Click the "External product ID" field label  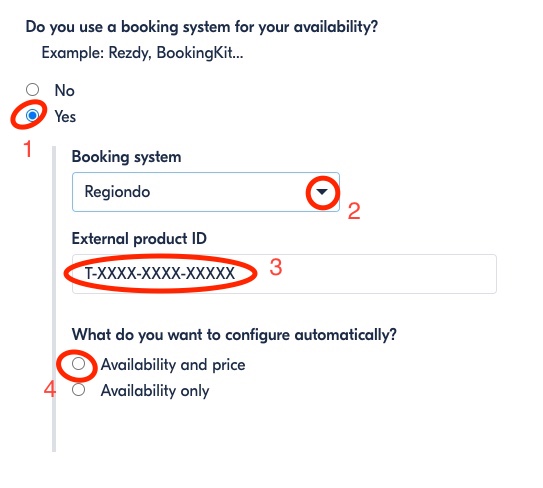pyautogui.click(x=139, y=239)
